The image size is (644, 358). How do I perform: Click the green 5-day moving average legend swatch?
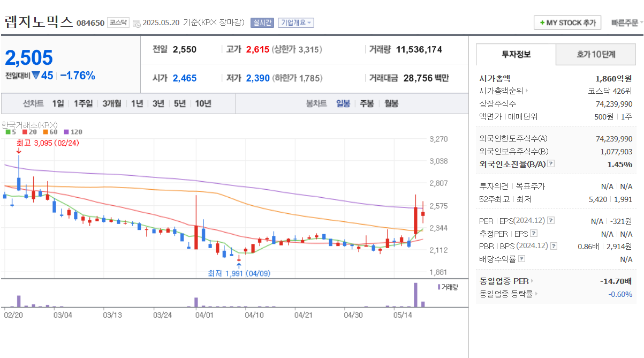click(x=7, y=131)
